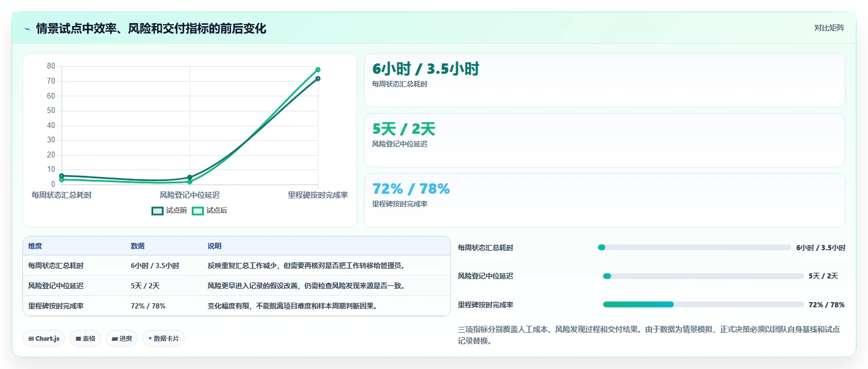
Task: Click 试点前 data point at 每周状态汇总耗时
Action: point(62,176)
